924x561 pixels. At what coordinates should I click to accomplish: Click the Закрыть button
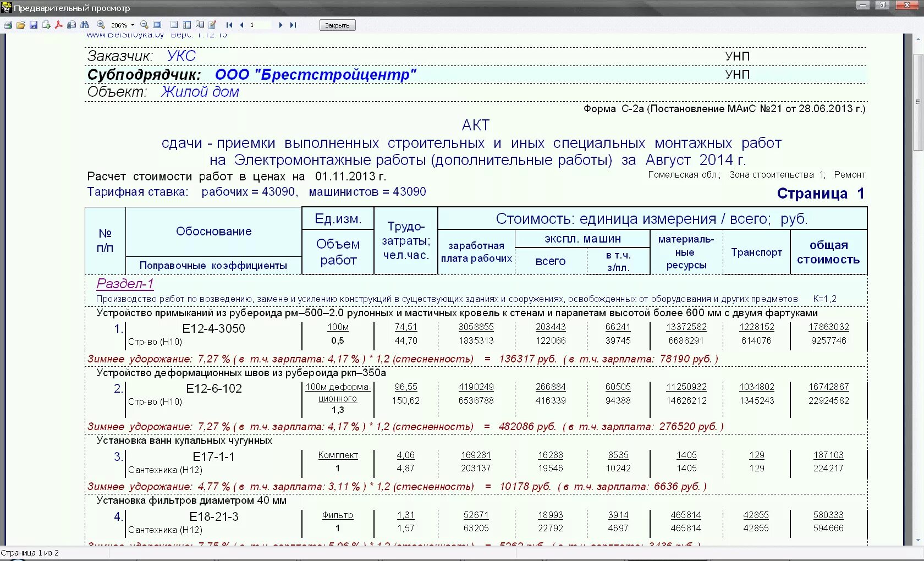(x=337, y=25)
